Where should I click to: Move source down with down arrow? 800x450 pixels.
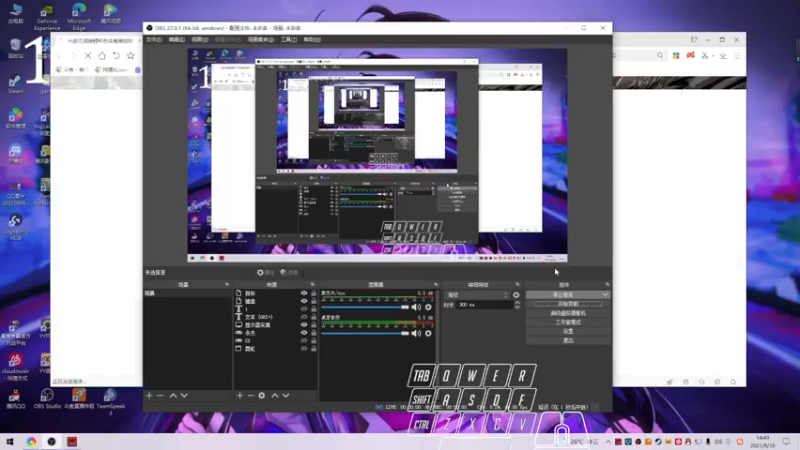[286, 395]
